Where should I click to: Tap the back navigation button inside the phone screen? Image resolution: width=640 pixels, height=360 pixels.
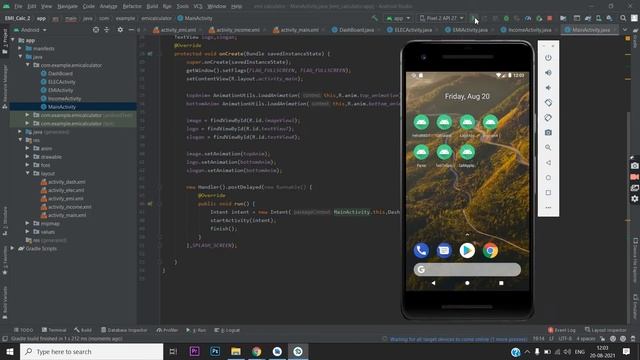(433, 283)
